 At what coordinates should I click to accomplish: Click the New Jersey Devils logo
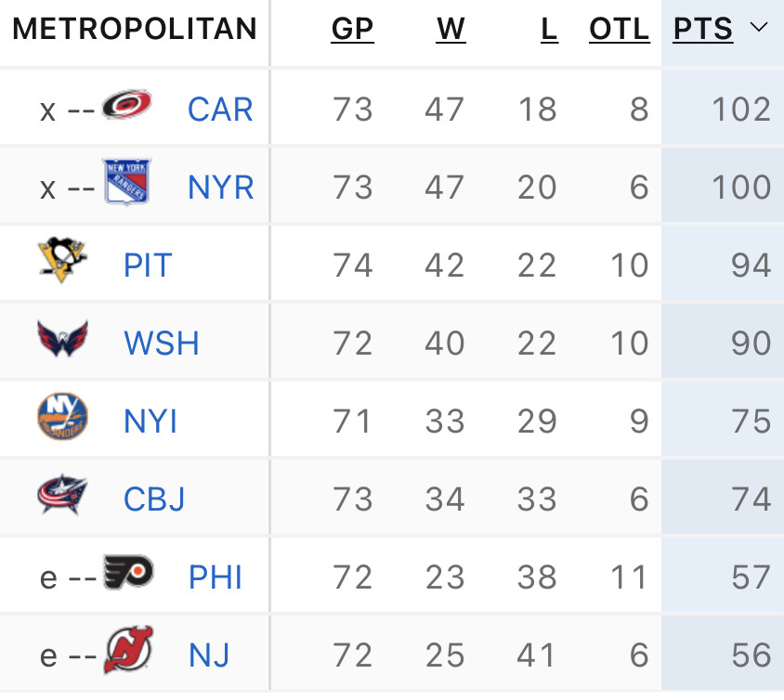click(x=128, y=651)
